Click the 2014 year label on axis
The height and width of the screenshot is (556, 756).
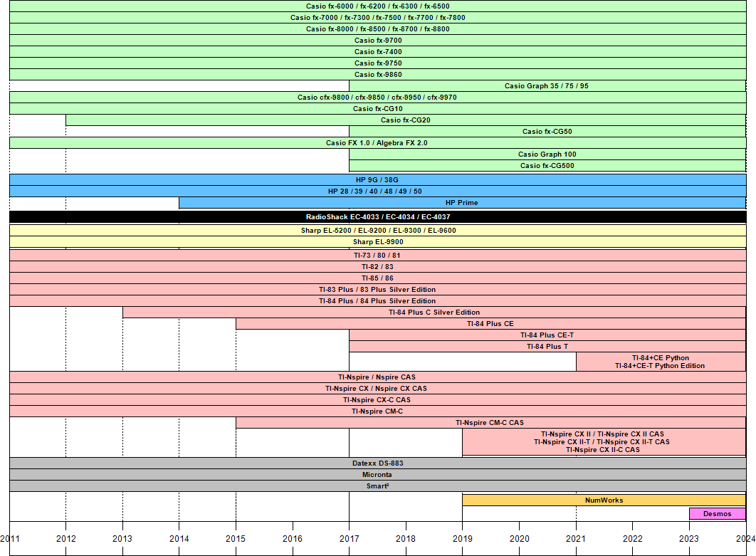(x=179, y=539)
